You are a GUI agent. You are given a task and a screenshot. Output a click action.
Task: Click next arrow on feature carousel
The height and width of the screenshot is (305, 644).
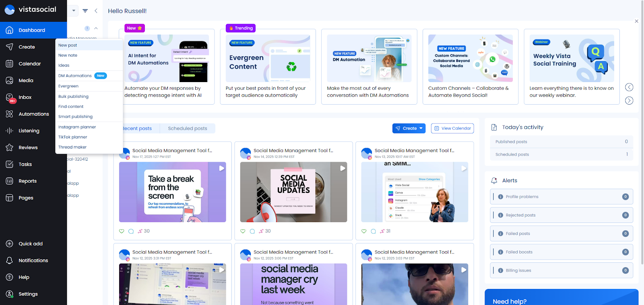[x=629, y=101]
